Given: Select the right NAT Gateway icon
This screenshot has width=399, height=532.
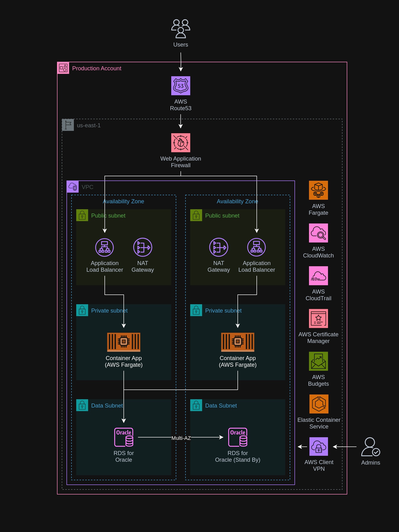Looking at the screenshot, I should [x=219, y=247].
